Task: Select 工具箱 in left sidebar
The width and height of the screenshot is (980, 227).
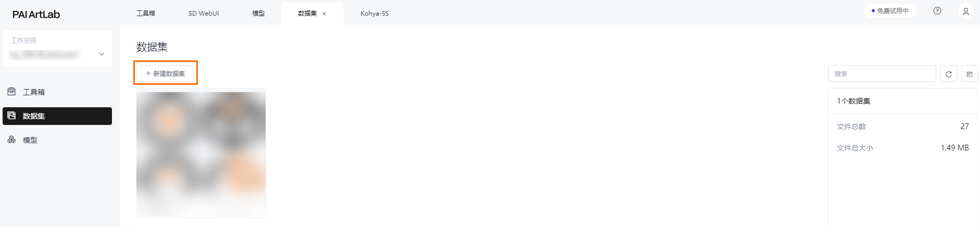Action: click(x=34, y=92)
